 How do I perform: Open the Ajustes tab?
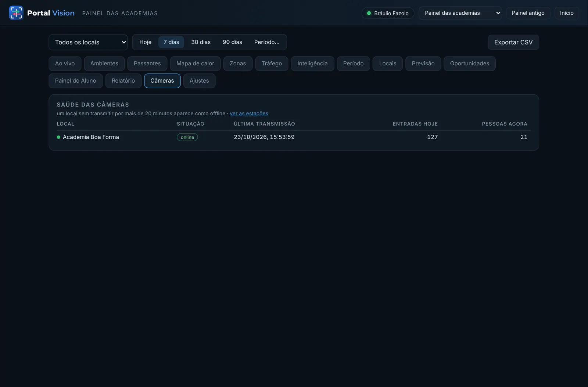[199, 81]
